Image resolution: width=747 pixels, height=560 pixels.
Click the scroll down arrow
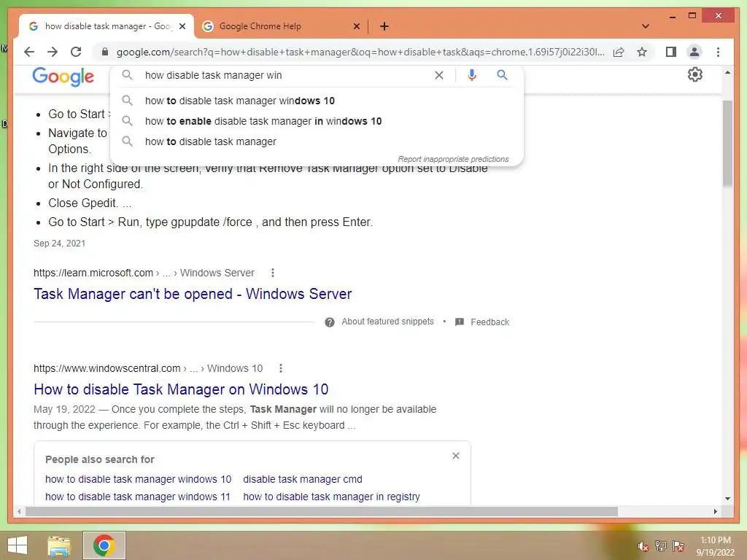[727, 499]
